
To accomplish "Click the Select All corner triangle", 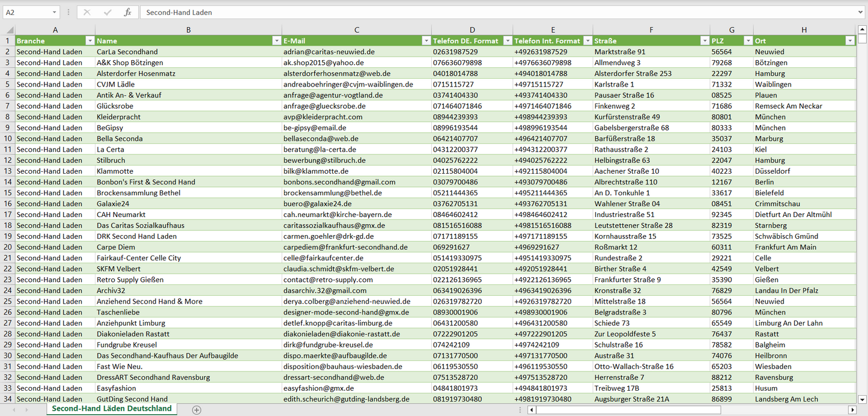I will (8, 30).
